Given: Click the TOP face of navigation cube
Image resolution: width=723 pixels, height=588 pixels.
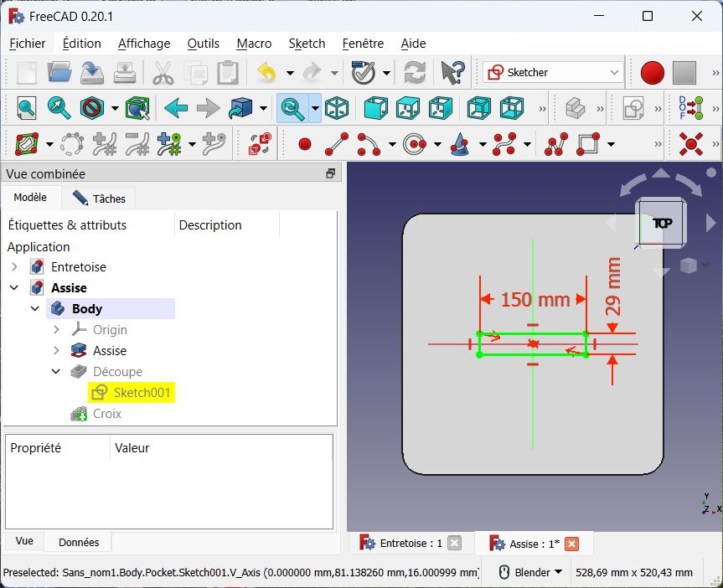Looking at the screenshot, I should pos(662,224).
